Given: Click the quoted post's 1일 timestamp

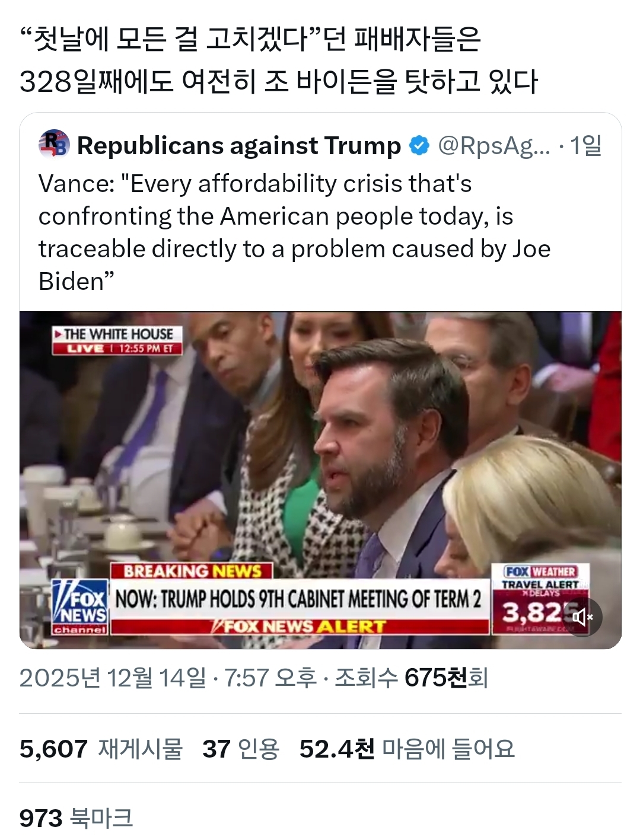Looking at the screenshot, I should [585, 146].
